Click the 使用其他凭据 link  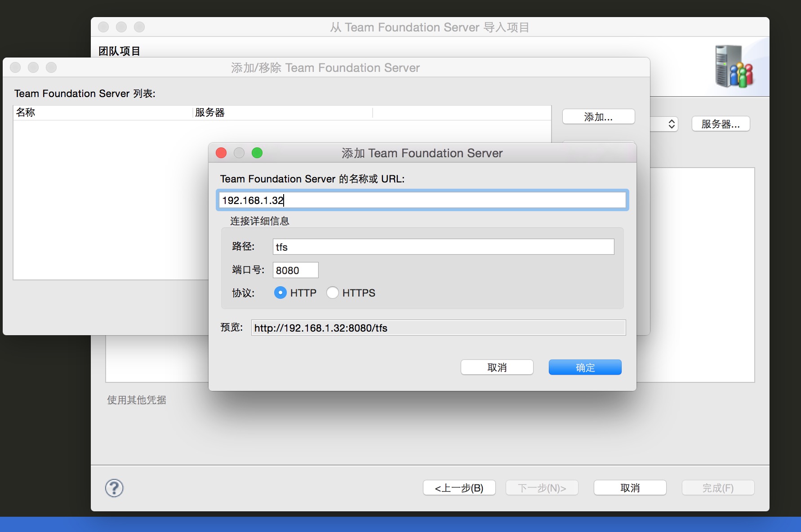click(137, 400)
